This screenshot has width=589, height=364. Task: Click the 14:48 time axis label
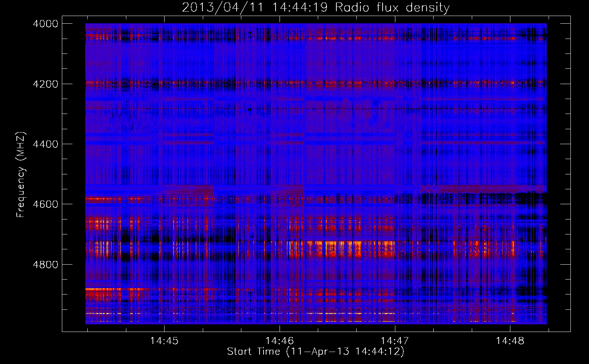tap(510, 341)
